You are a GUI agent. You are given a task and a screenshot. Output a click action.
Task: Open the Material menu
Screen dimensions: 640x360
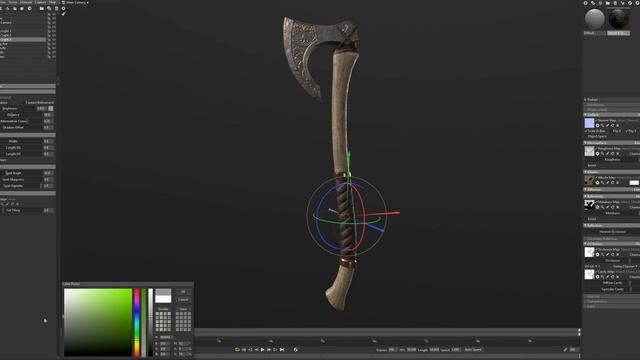[x=26, y=2]
